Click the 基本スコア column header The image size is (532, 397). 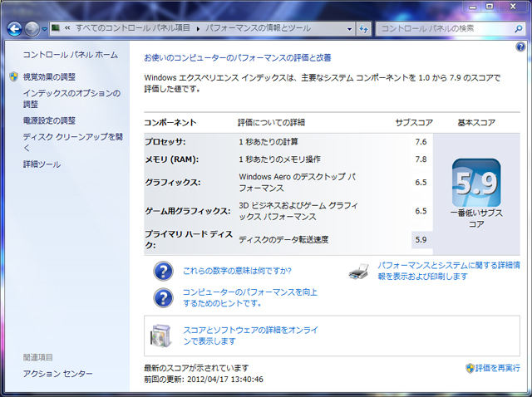476,123
